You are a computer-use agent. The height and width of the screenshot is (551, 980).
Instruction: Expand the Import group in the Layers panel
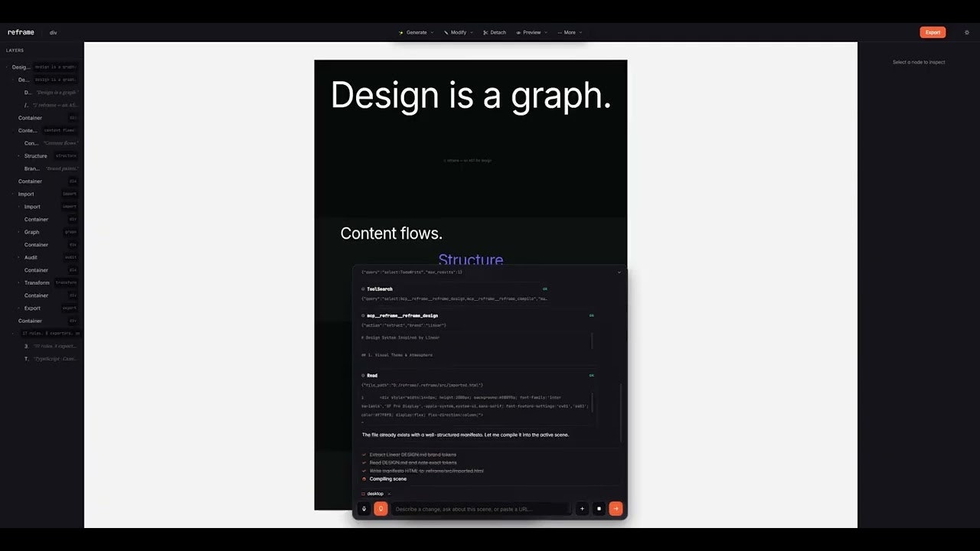tap(13, 194)
